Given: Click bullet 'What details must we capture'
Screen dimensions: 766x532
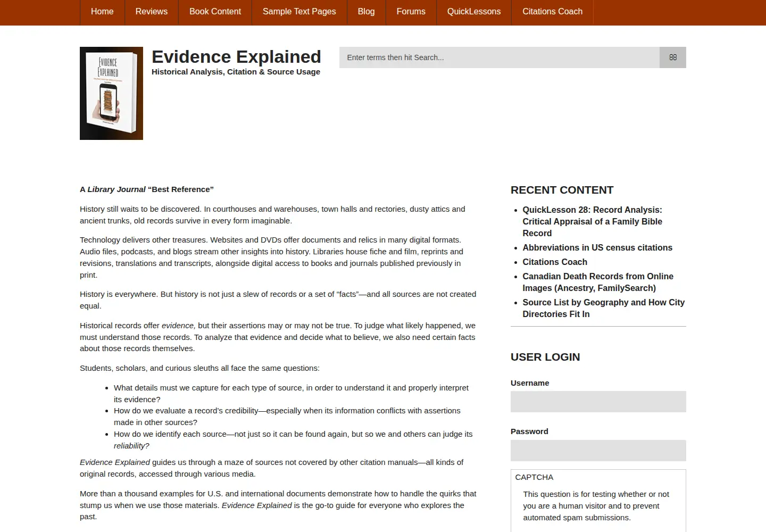Looking at the screenshot, I should pos(291,393).
